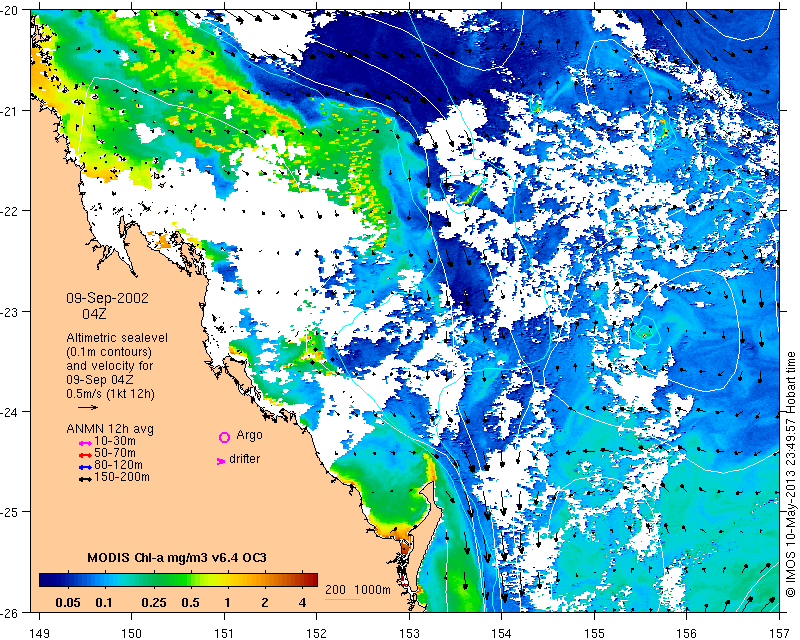Click the black 150-200m depth arrow
The height and width of the screenshot is (640, 800).
pyautogui.click(x=85, y=479)
